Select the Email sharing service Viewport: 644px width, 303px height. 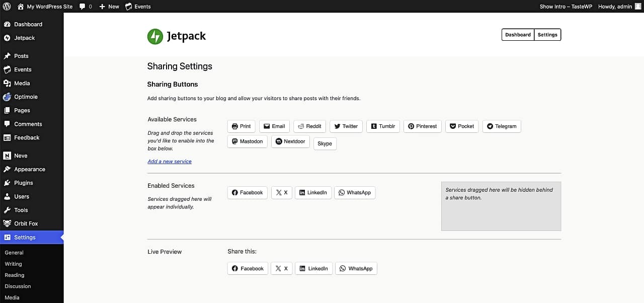[274, 126]
